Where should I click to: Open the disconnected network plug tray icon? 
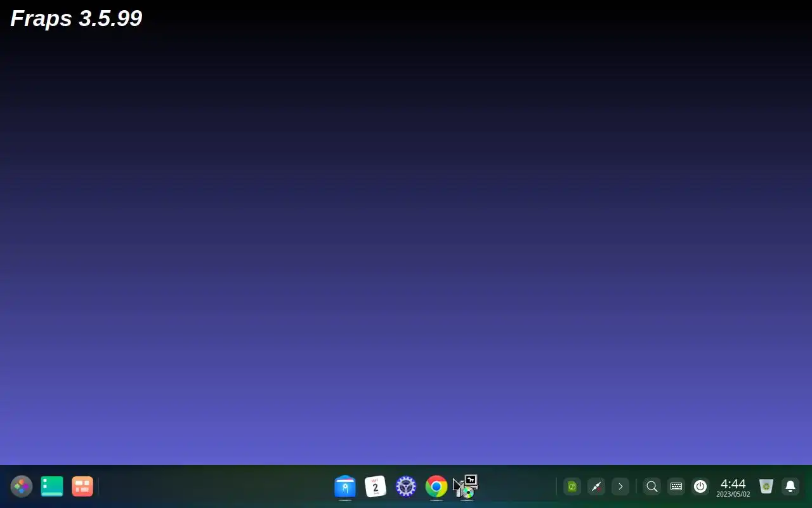596,486
